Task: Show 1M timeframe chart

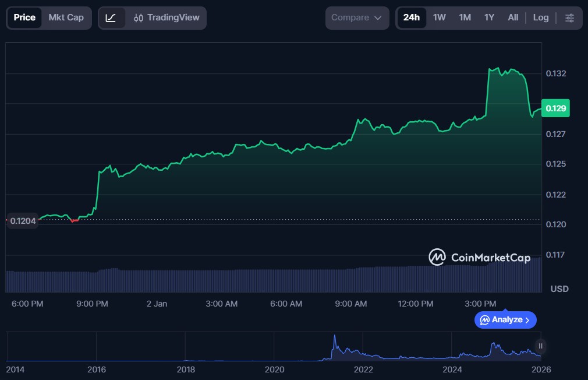Action: point(465,17)
